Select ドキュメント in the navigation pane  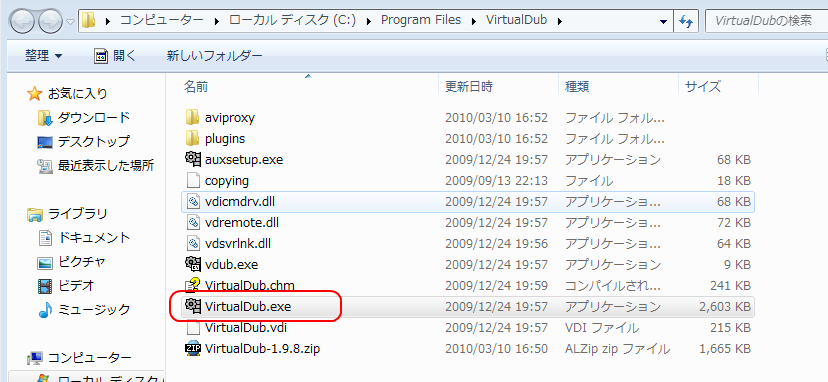point(93,238)
